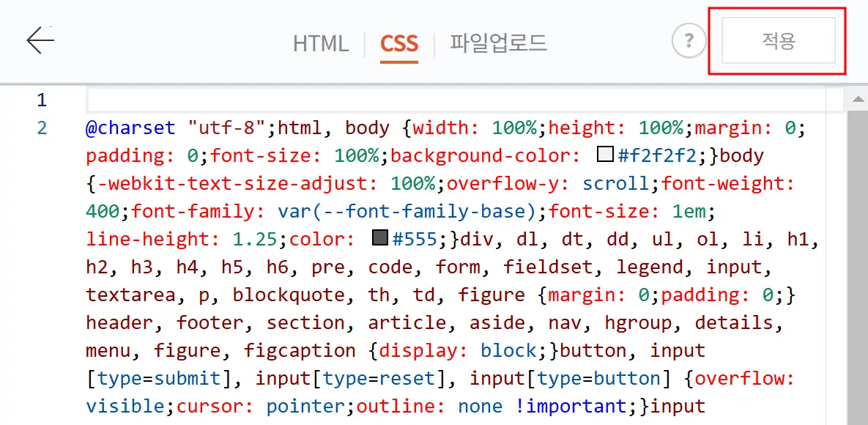Click the 400 font-weight value
The image size is (868, 425).
point(103,212)
